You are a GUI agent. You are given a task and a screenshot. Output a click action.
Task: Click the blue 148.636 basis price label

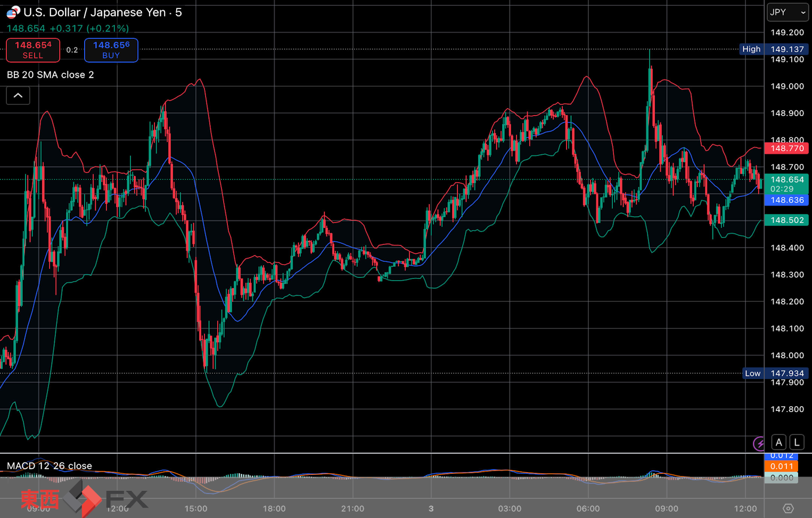pos(786,200)
